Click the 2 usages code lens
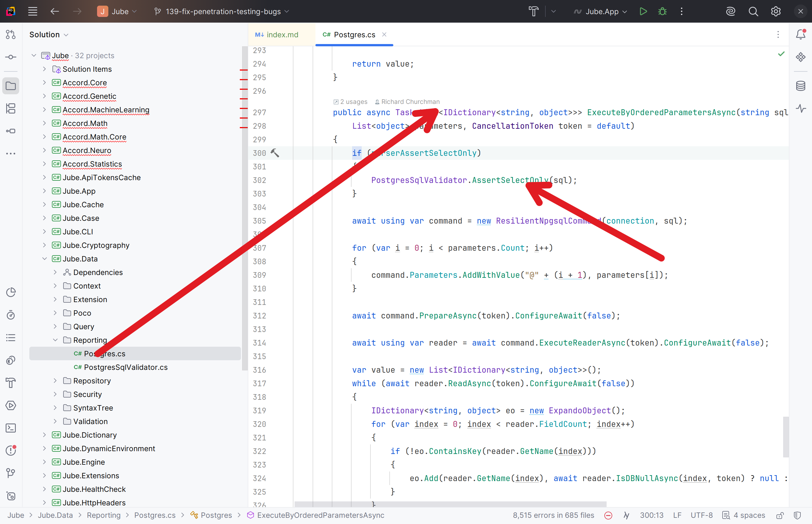812x524 pixels. 350,101
